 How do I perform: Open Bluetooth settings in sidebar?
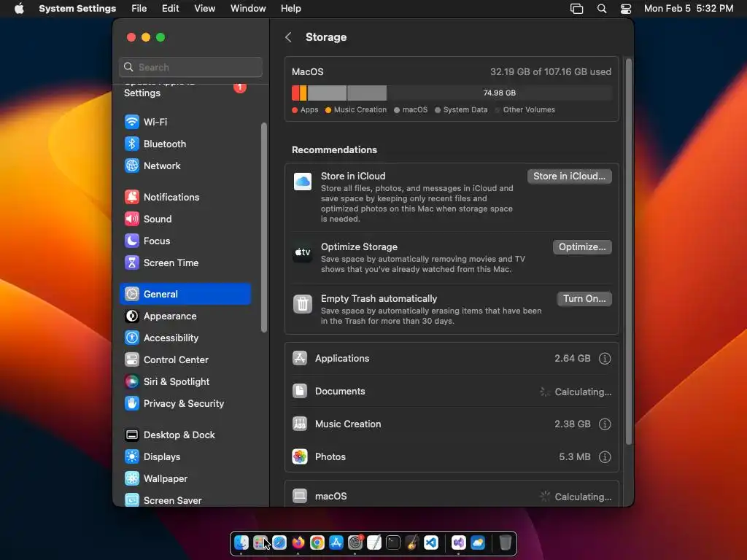coord(185,144)
